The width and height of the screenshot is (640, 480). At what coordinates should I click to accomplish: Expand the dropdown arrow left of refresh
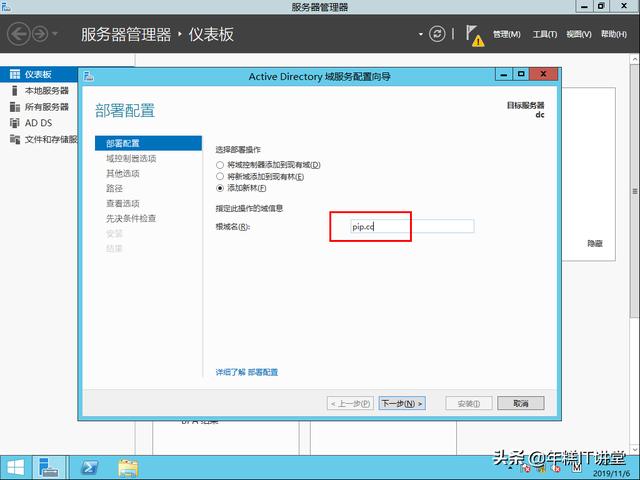coord(421,34)
